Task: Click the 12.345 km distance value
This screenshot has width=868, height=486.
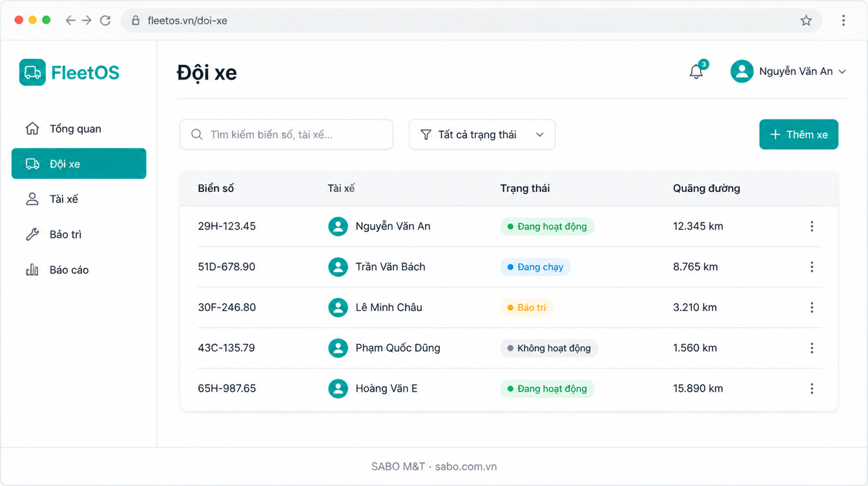Action: tap(698, 226)
